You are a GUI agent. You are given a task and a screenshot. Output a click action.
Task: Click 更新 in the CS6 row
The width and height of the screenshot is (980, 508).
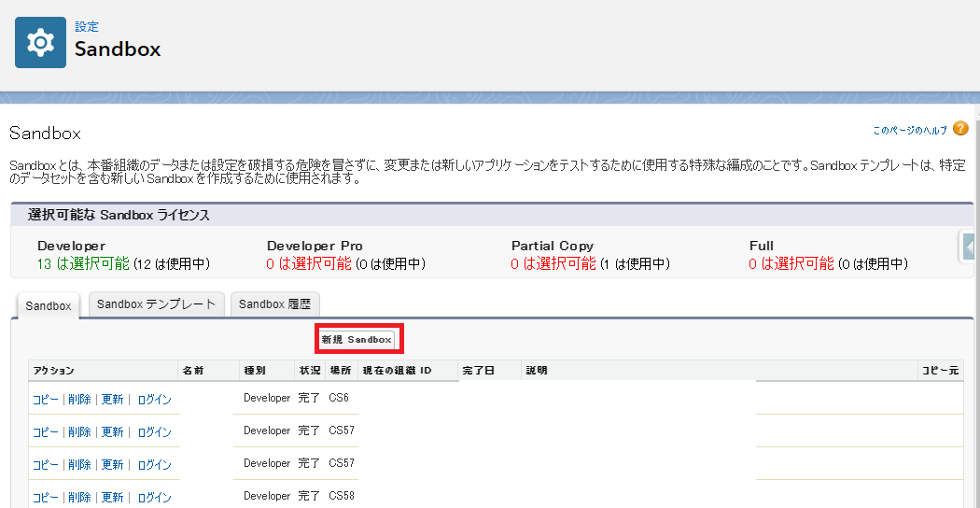coord(113,399)
